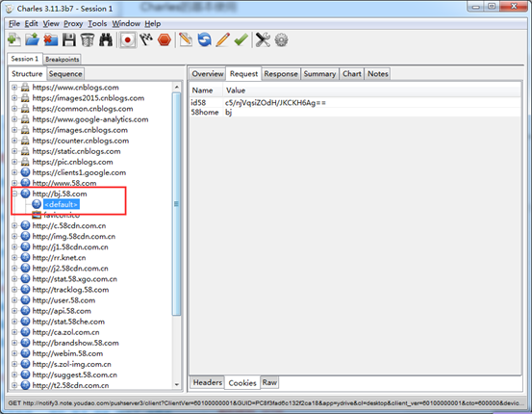Screen dimensions: 532x414
Task: Click the globe icon of http://ca.zol.com.cn
Action: tap(25, 332)
